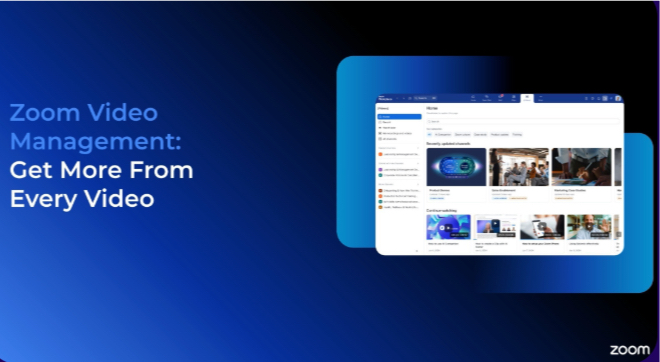Screen dimensions: 660x362
Task: Open the Sales Enablement channel card
Action: click(x=519, y=175)
